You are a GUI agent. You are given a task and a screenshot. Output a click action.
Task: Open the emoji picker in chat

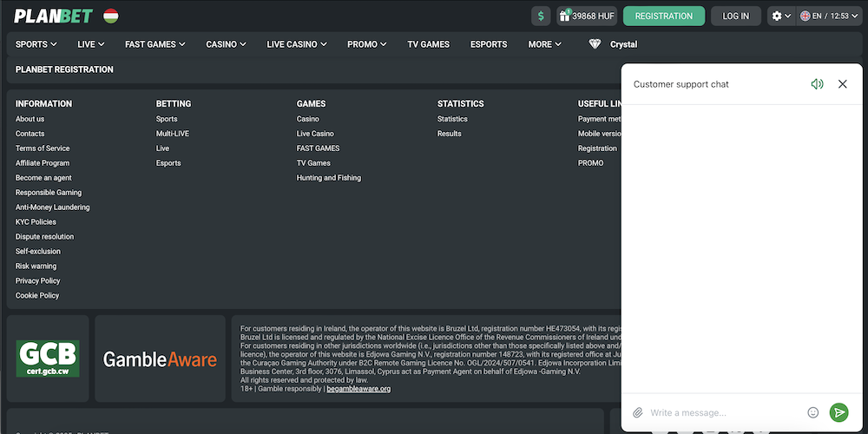click(813, 412)
